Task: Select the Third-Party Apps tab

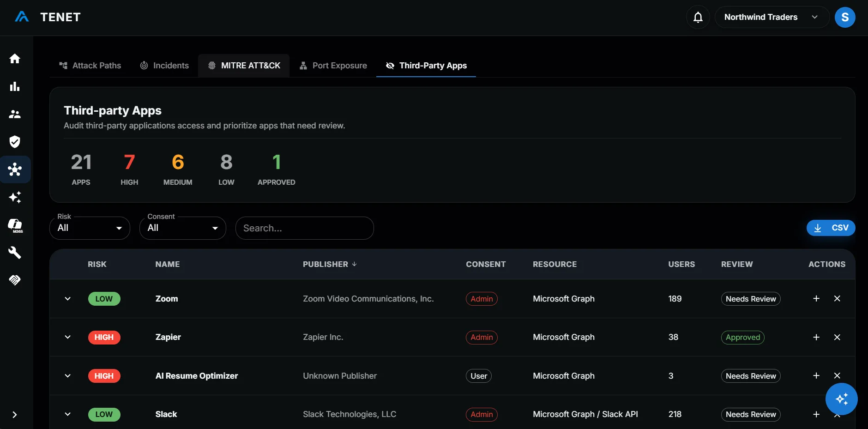Action: [x=426, y=66]
